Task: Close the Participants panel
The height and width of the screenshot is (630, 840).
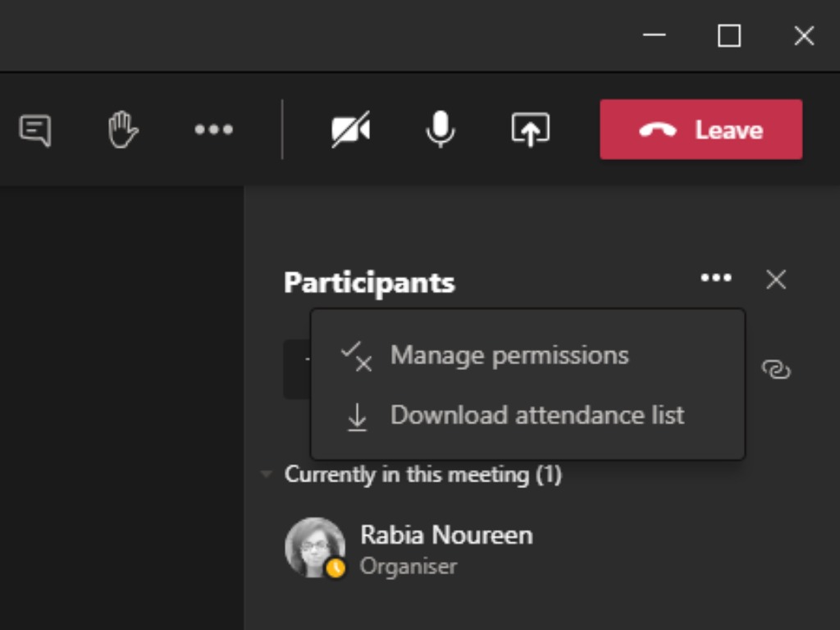Action: pos(776,280)
